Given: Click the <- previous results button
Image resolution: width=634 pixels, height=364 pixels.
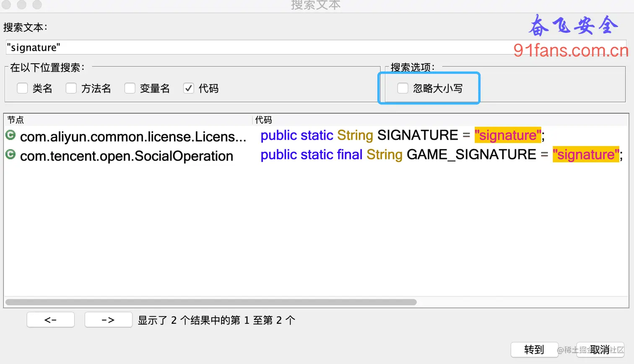Looking at the screenshot, I should coord(50,320).
